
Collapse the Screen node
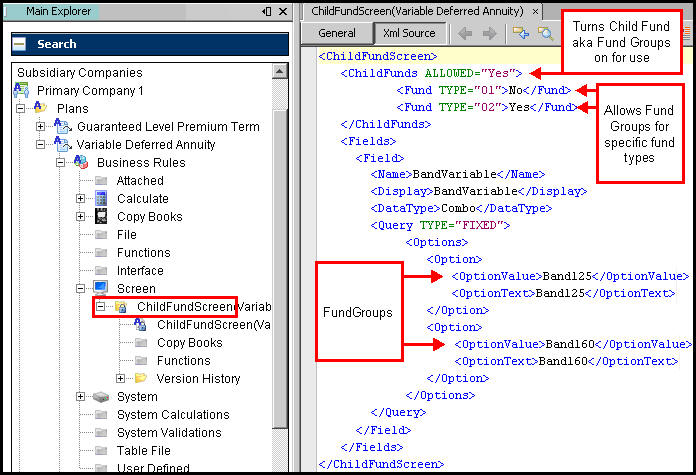(80, 289)
